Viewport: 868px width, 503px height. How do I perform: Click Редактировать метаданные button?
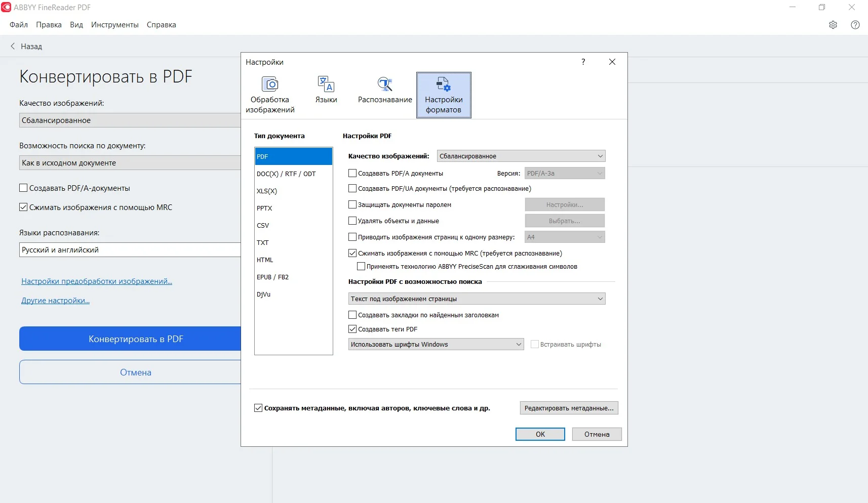[569, 408]
